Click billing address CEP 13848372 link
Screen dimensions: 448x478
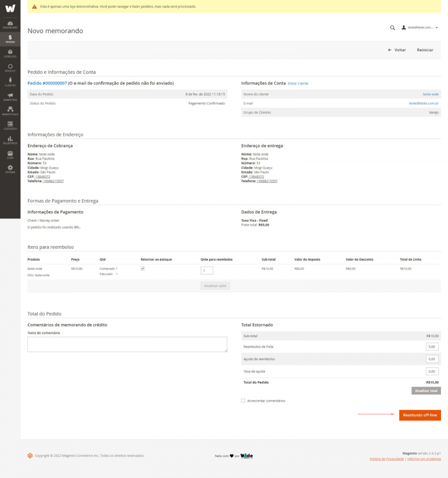click(42, 176)
